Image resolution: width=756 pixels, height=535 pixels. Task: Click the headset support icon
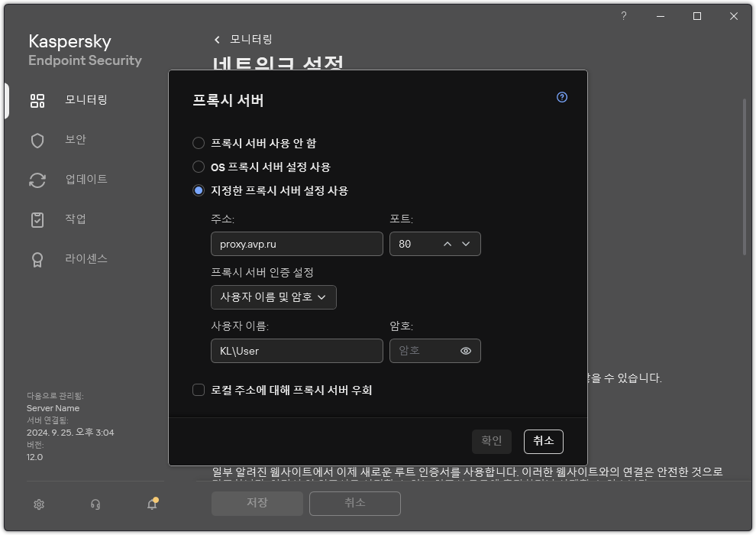pos(95,504)
